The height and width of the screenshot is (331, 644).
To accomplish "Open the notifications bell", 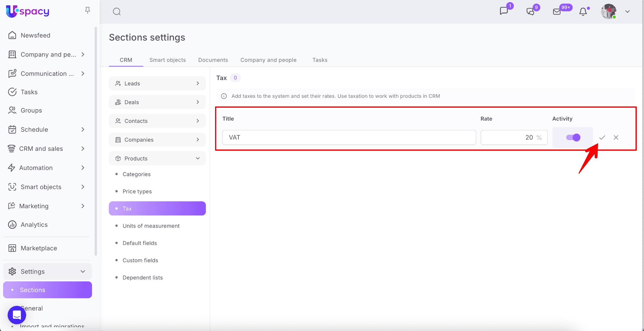I will pyautogui.click(x=583, y=12).
